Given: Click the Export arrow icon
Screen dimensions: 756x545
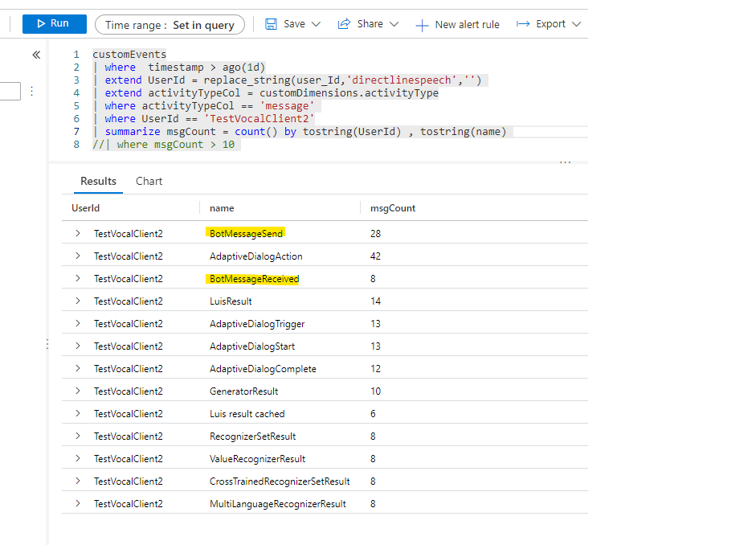Looking at the screenshot, I should pos(523,23).
